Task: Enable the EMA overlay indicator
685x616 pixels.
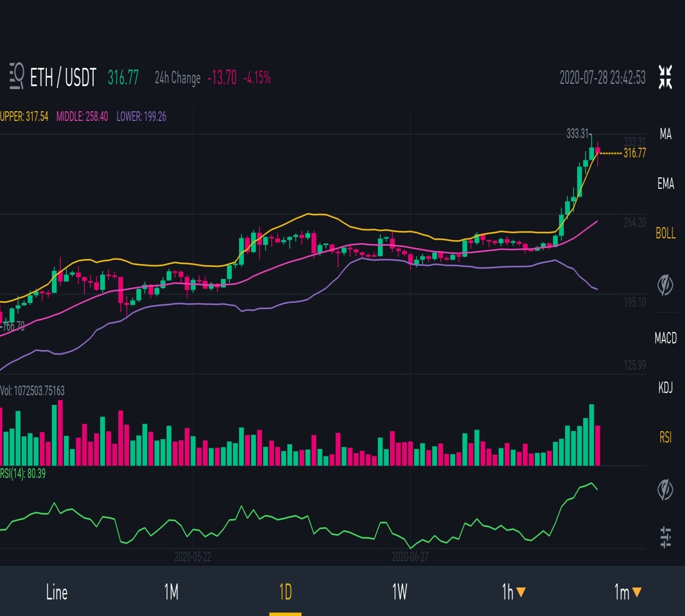Action: click(x=666, y=184)
